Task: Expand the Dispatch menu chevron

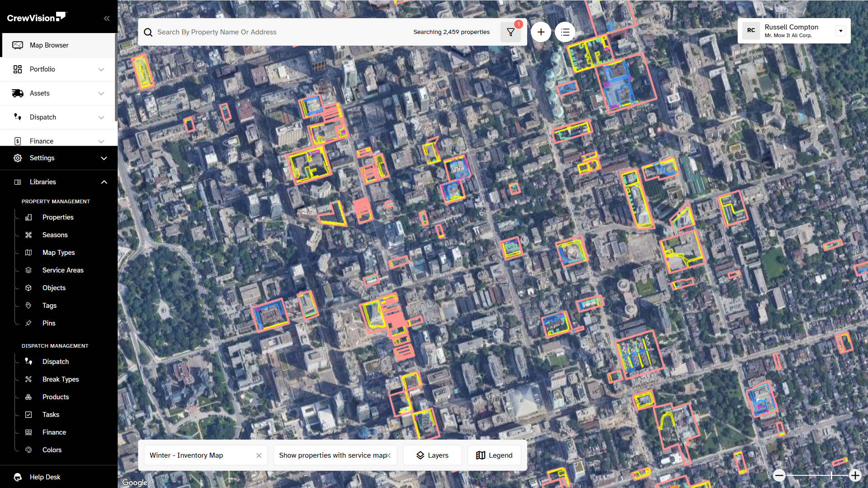Action: coord(101,117)
